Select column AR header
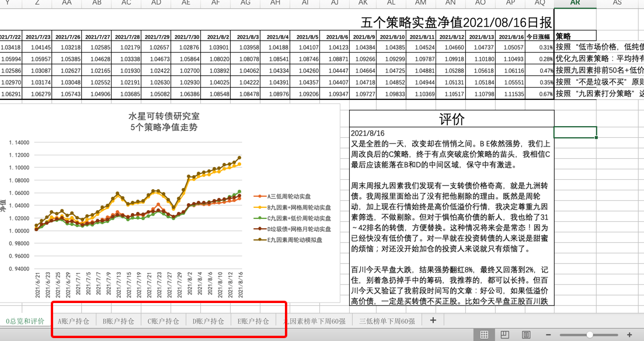Screen dimensions: 644x341 (575, 4)
